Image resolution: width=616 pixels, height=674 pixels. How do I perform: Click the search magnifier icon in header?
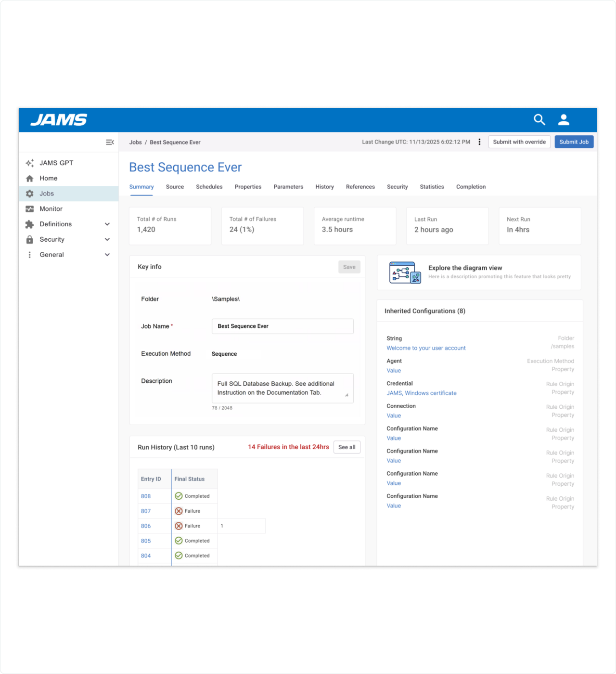pyautogui.click(x=539, y=120)
